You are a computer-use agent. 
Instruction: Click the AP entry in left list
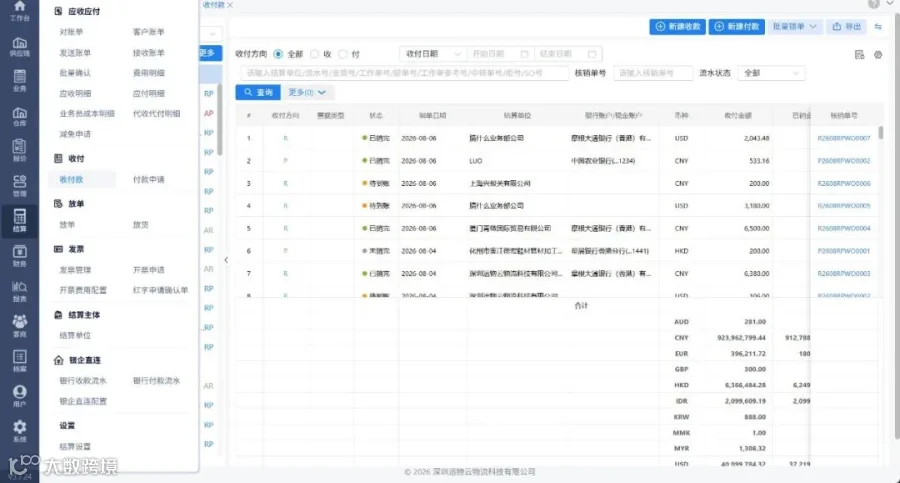point(208,114)
